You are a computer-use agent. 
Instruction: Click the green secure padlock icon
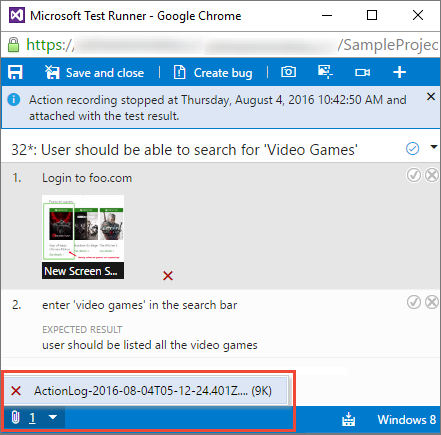(x=13, y=45)
